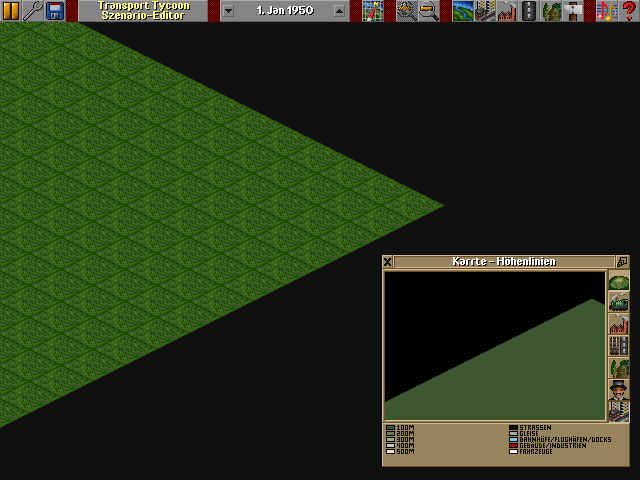Image resolution: width=640 pixels, height=480 pixels.
Task: Select the place sign tool icon
Action: pyautogui.click(x=573, y=11)
